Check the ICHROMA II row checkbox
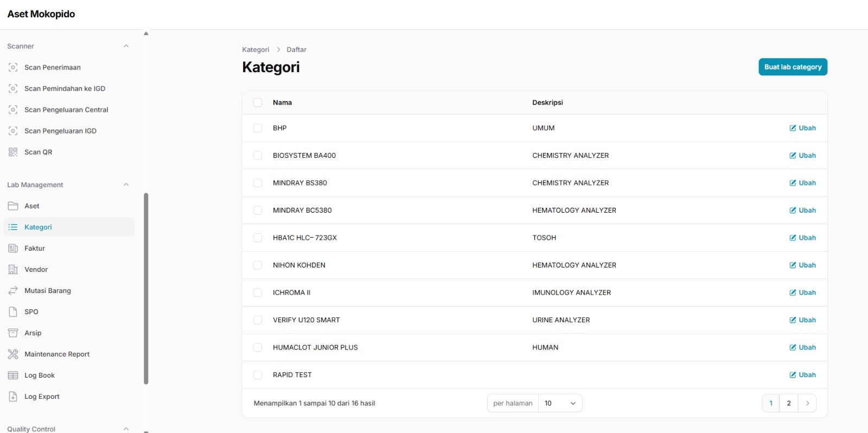 coord(258,292)
